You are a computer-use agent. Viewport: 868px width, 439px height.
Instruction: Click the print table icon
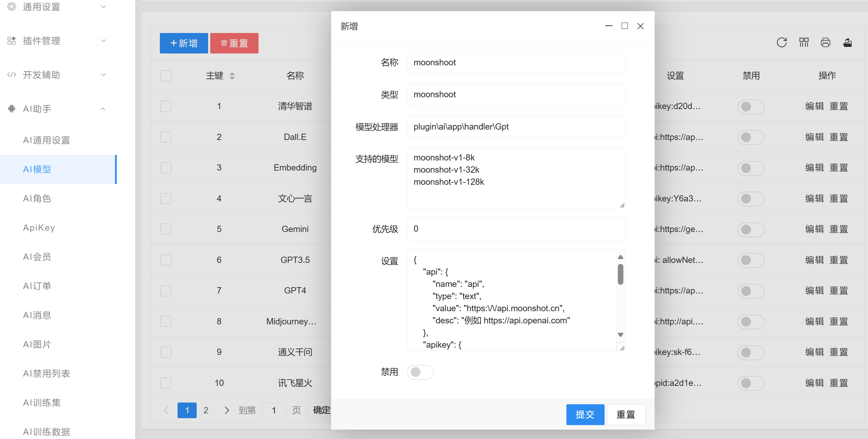[x=826, y=42]
